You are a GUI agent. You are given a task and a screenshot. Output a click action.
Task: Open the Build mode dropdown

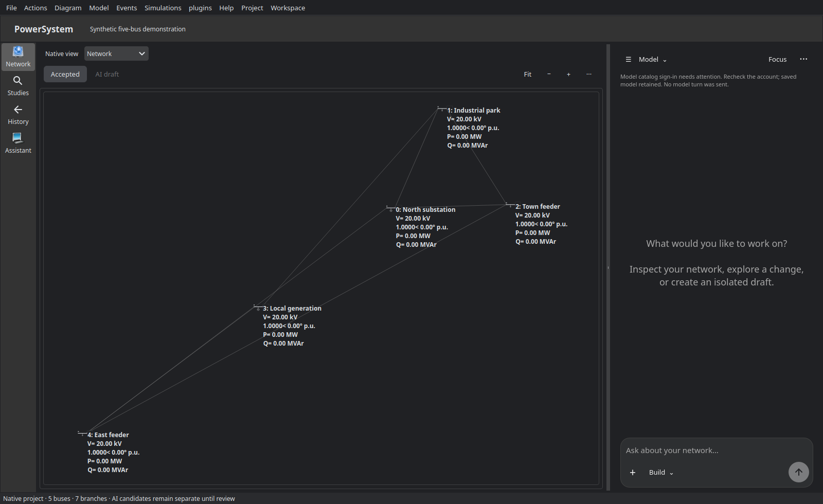(x=661, y=472)
